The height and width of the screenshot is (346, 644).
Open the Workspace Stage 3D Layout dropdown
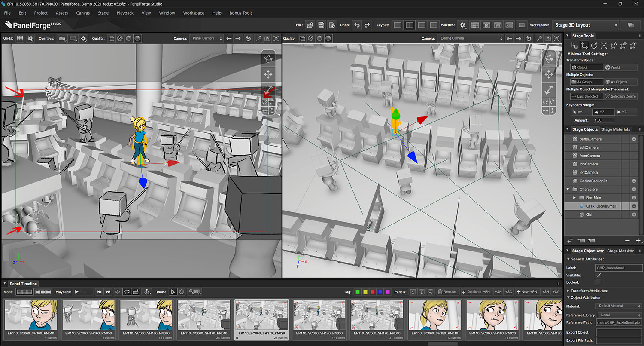click(x=586, y=25)
